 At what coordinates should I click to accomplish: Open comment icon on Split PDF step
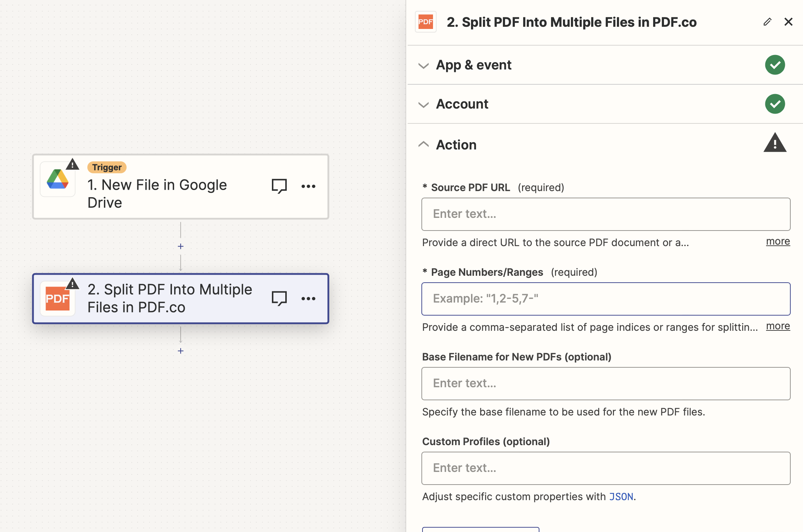click(x=279, y=299)
